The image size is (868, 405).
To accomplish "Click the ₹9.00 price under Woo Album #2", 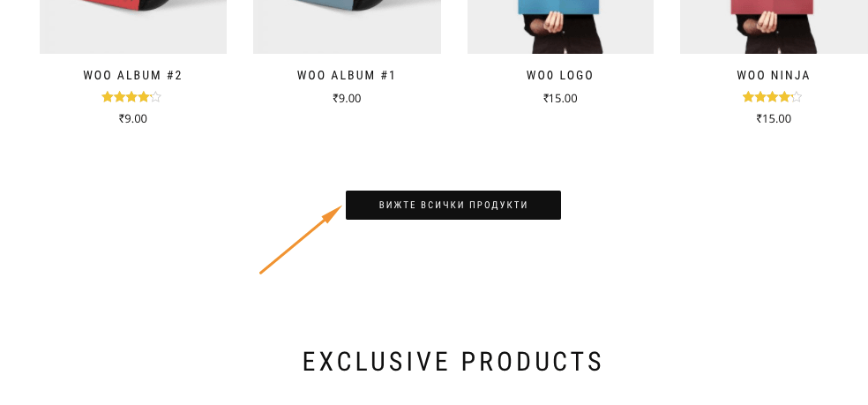I will (x=133, y=118).
